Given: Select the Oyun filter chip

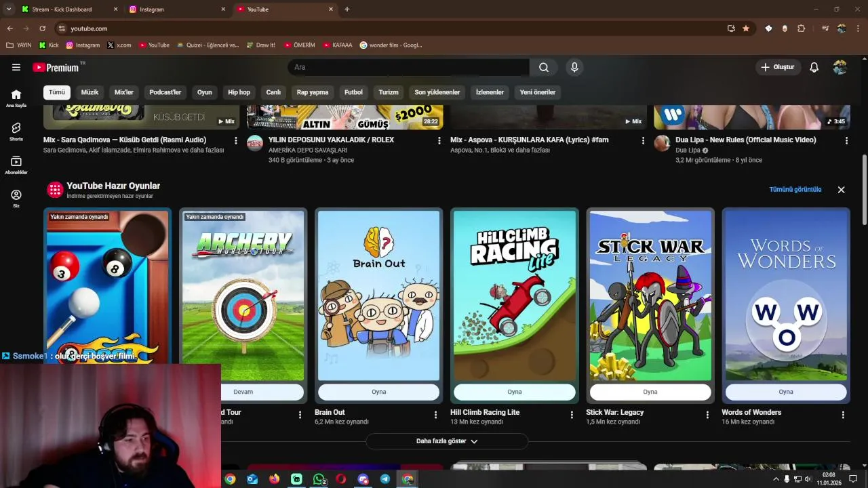Looking at the screenshot, I should pos(205,92).
